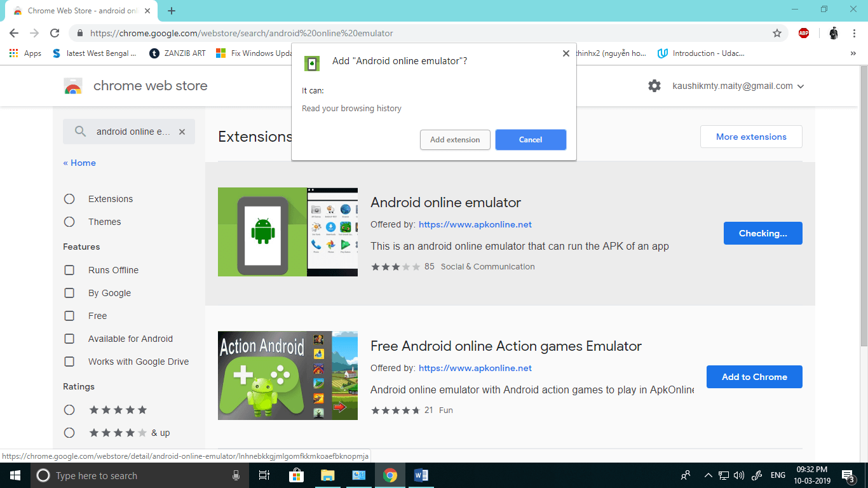
Task: Open the More extensions link
Action: [x=751, y=137]
